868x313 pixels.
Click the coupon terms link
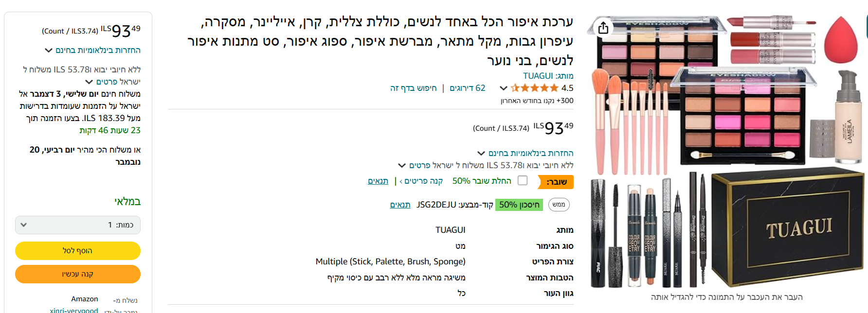pyautogui.click(x=378, y=181)
